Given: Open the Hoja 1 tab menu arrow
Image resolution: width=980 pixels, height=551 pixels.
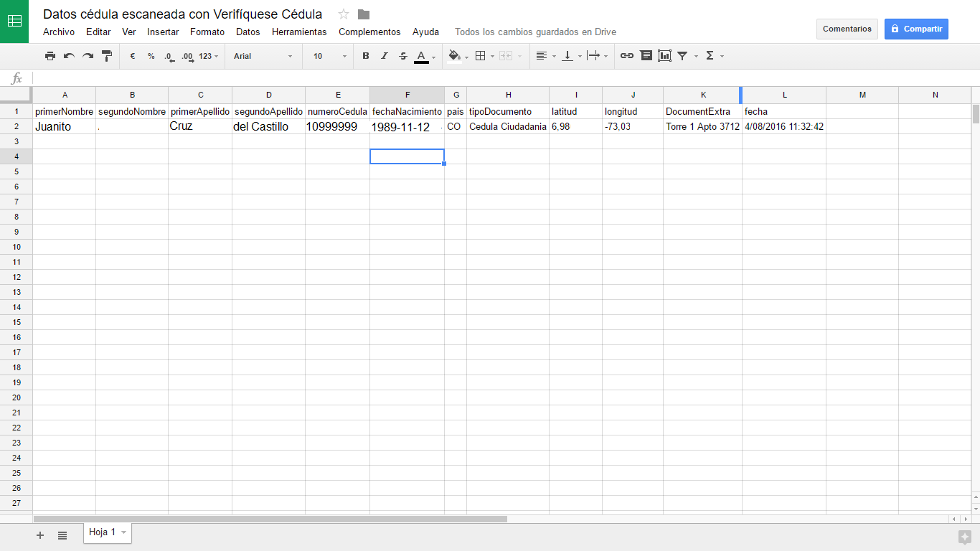Looking at the screenshot, I should coord(123,532).
